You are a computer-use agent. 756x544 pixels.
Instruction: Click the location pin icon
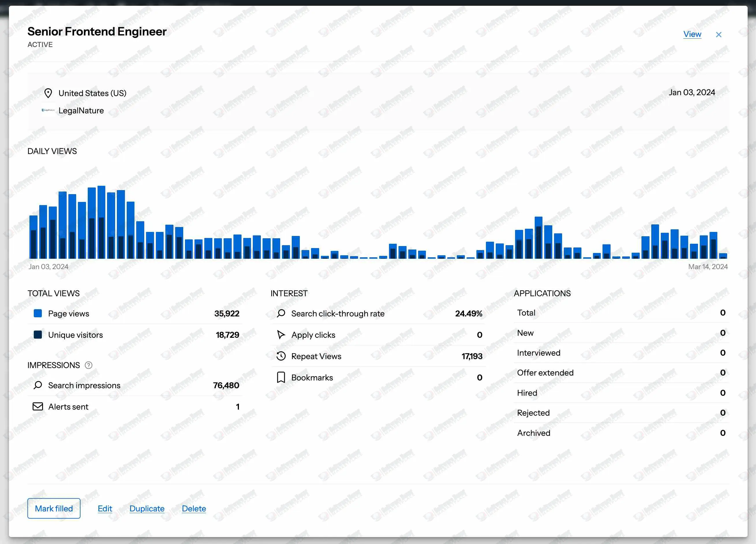[x=48, y=93]
